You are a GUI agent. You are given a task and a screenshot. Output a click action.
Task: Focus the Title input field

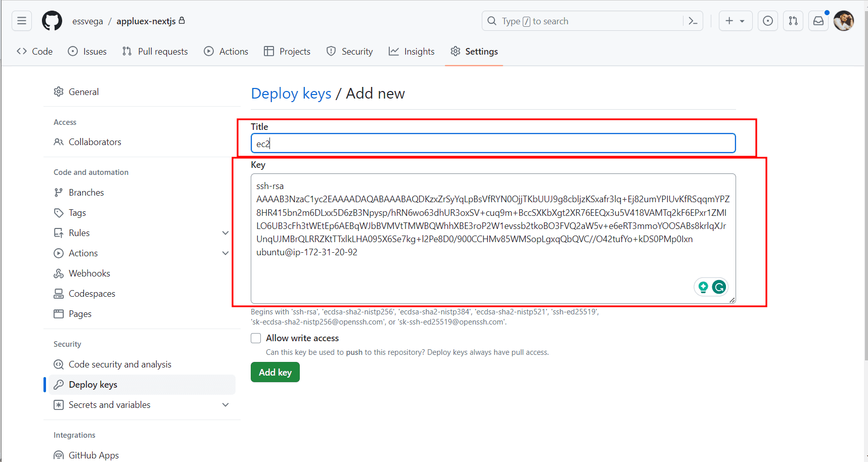tap(493, 144)
